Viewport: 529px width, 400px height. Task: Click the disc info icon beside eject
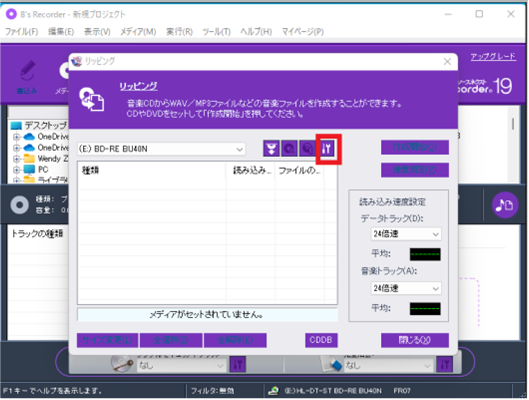click(x=289, y=149)
